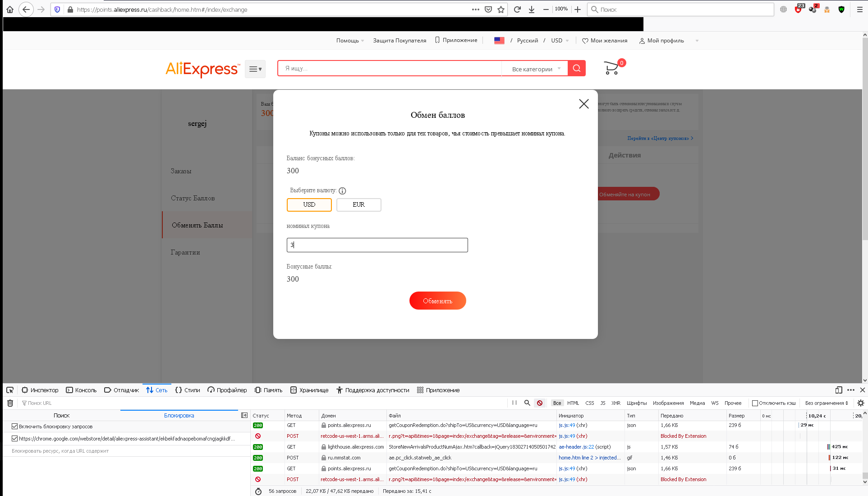Screen dimensions: 868x496
Task: Filter network requests by Все
Action: pos(557,403)
